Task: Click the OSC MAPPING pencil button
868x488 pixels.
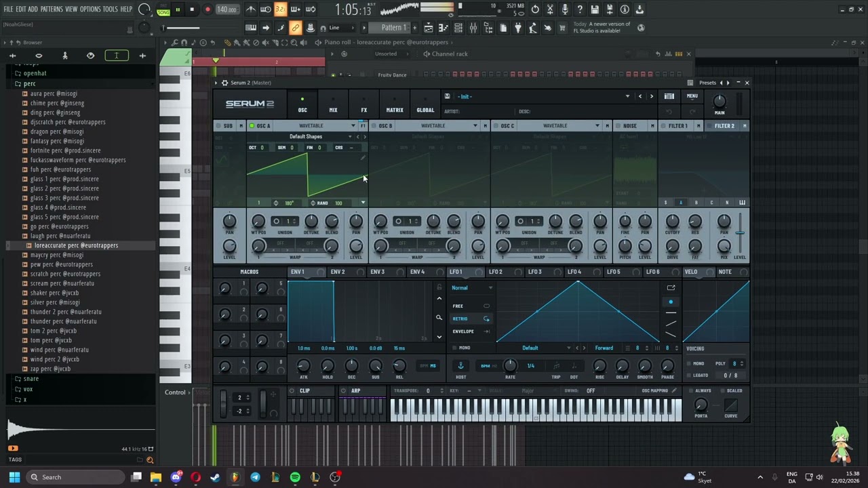Action: tap(674, 391)
